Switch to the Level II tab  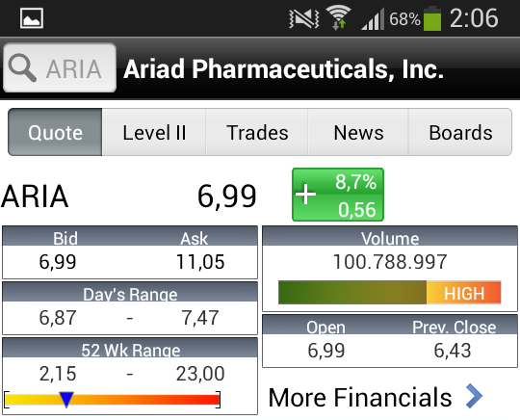[x=154, y=132]
